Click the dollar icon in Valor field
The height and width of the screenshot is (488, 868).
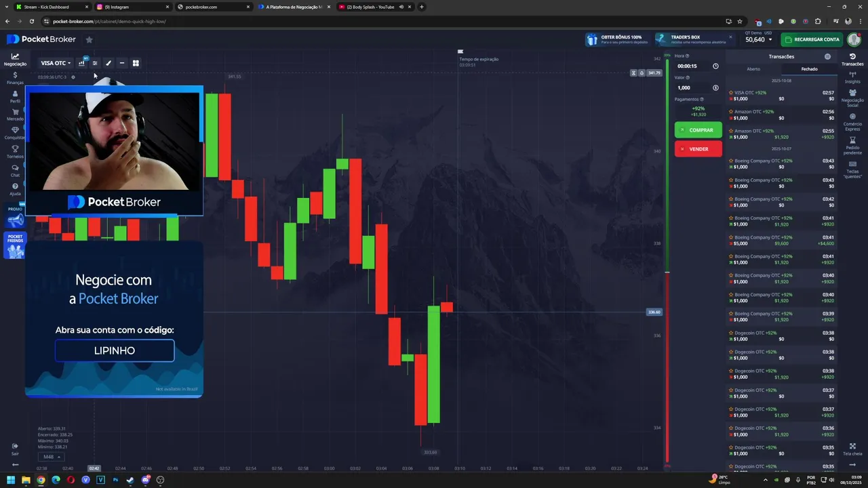tap(715, 88)
